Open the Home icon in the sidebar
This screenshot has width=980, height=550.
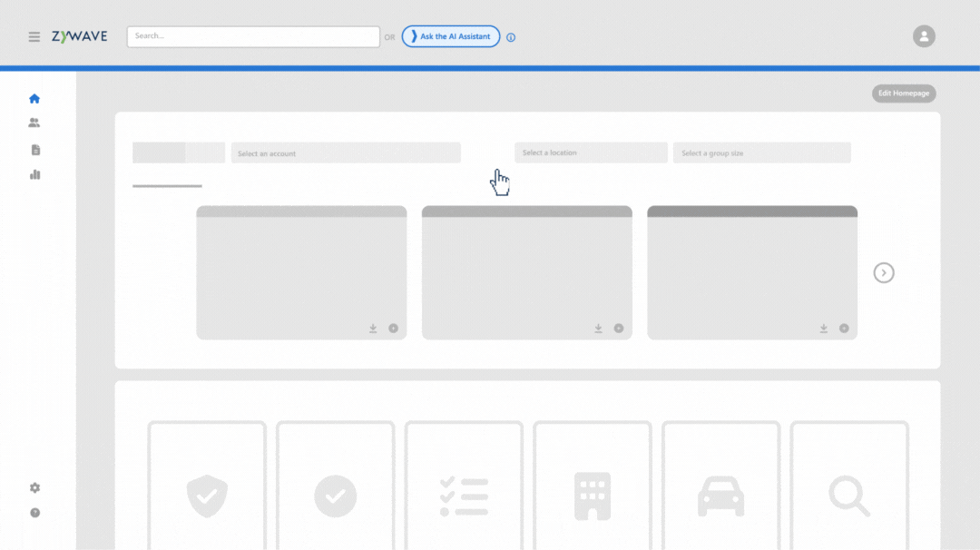pos(34,98)
